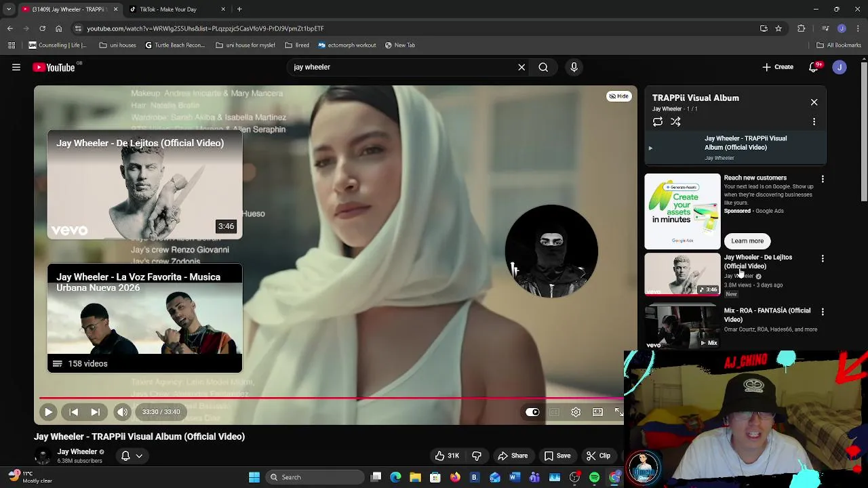The height and width of the screenshot is (488, 868).
Task: Open the 'ectomorph workout' bookmark
Action: click(347, 45)
